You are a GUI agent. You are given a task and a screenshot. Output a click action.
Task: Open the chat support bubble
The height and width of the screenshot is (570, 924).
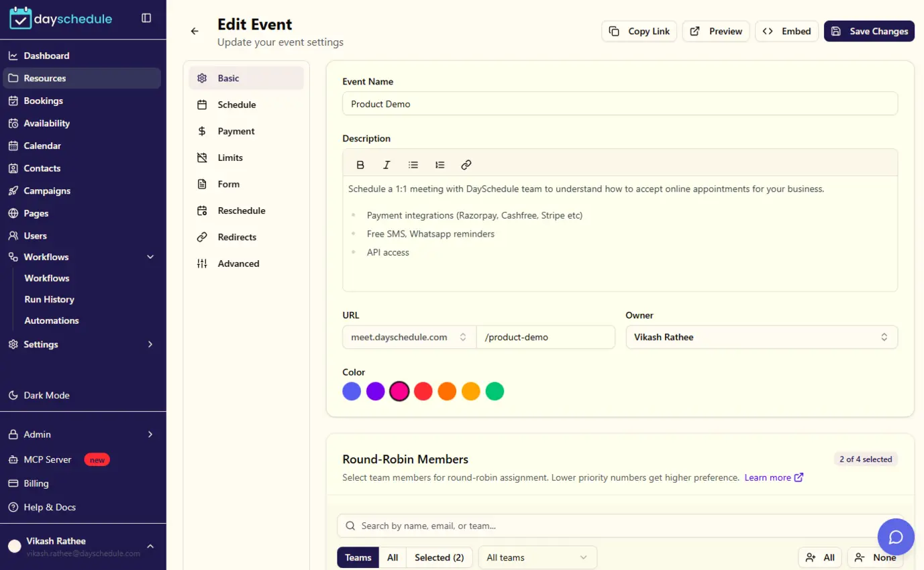(x=896, y=537)
